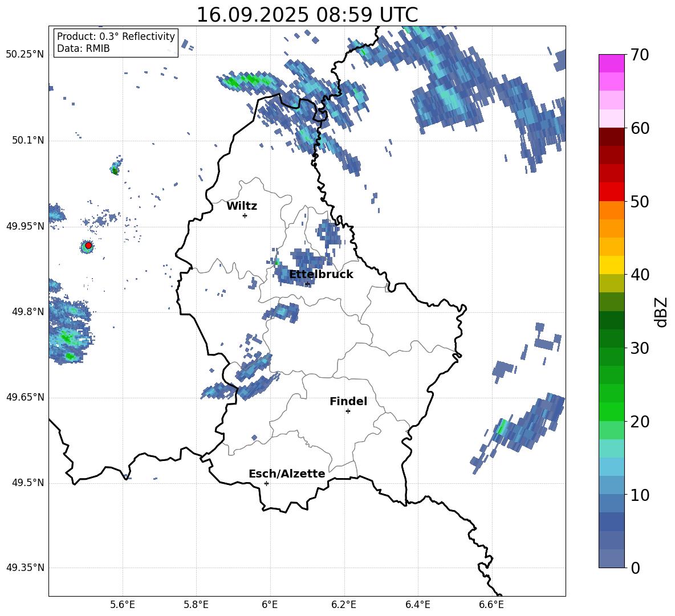
Task: Click the colorbar value 30
Action: click(x=640, y=348)
